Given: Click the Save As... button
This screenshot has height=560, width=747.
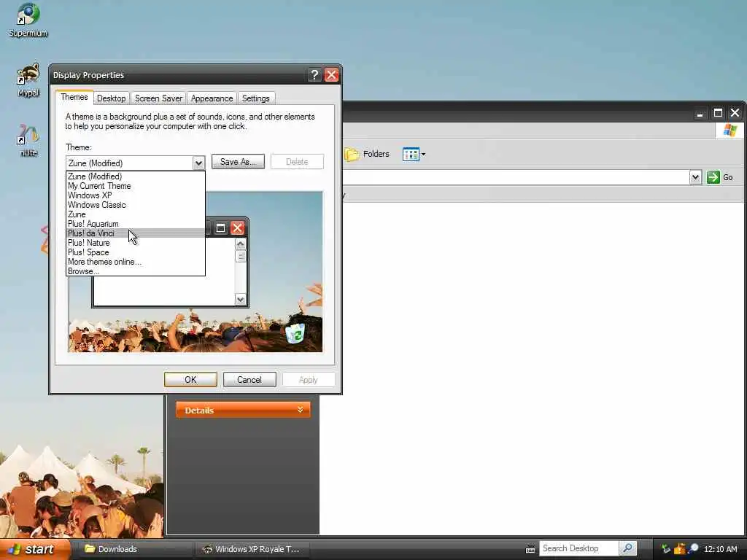Looking at the screenshot, I should click(238, 161).
